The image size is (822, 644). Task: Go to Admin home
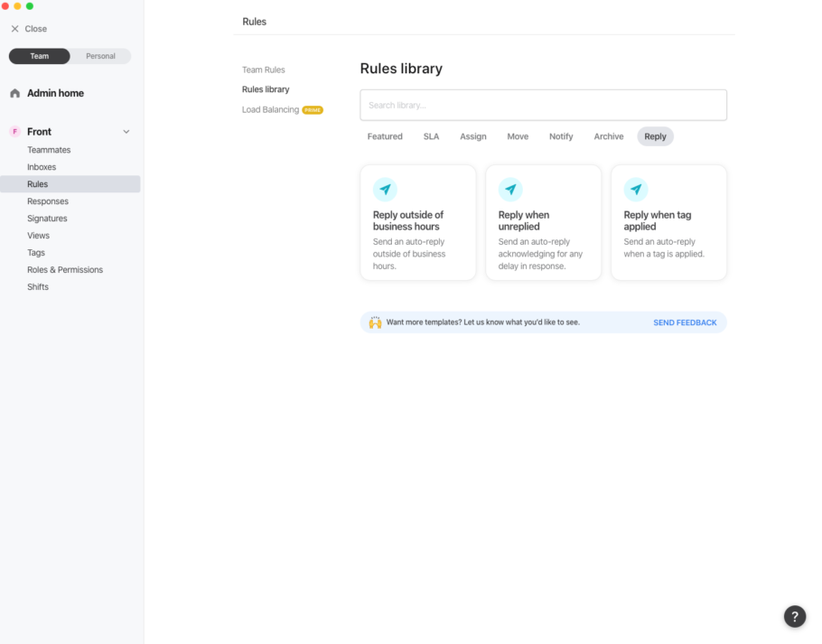pyautogui.click(x=55, y=93)
